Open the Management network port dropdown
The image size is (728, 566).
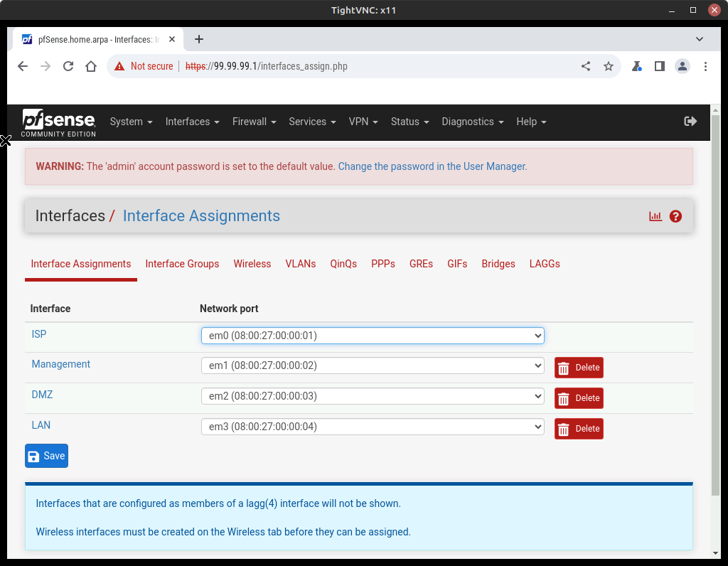point(373,365)
